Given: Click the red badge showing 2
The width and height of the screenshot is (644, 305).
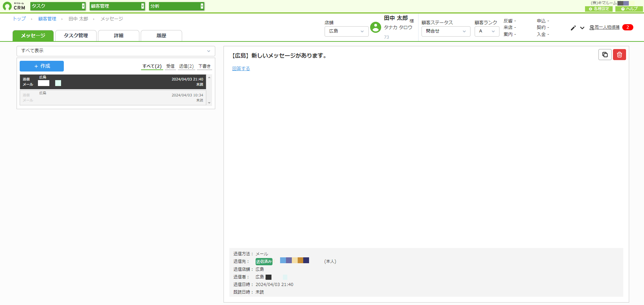Looking at the screenshot, I should pos(628,27).
